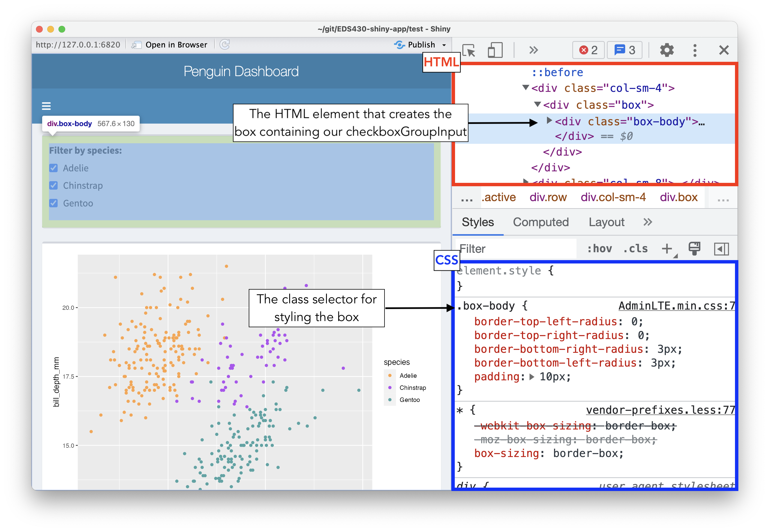Expand the div box-body element
The height and width of the screenshot is (532, 769).
[x=549, y=121]
